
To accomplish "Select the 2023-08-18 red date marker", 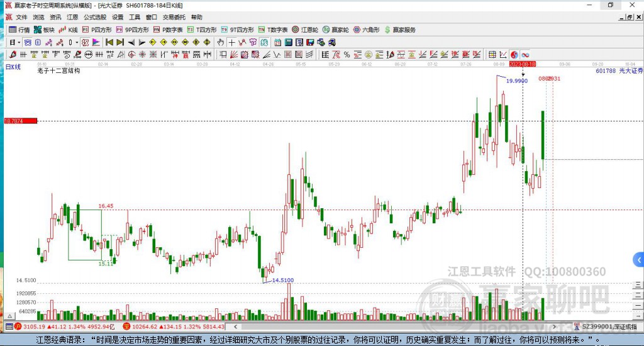I will [523, 64].
